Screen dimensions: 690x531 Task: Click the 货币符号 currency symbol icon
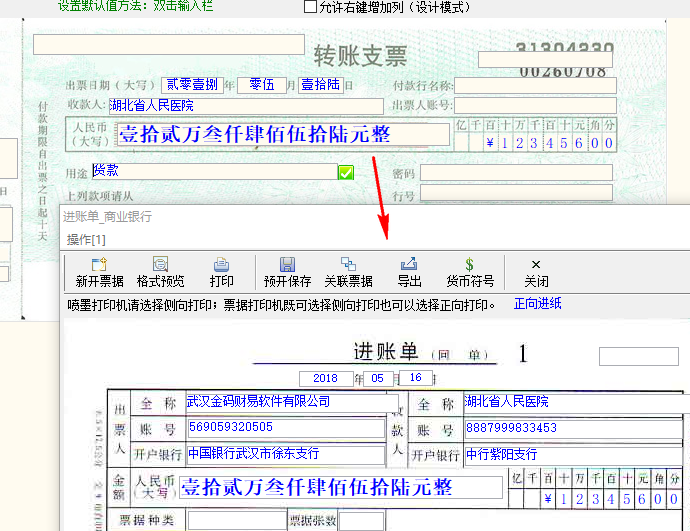coord(470,272)
